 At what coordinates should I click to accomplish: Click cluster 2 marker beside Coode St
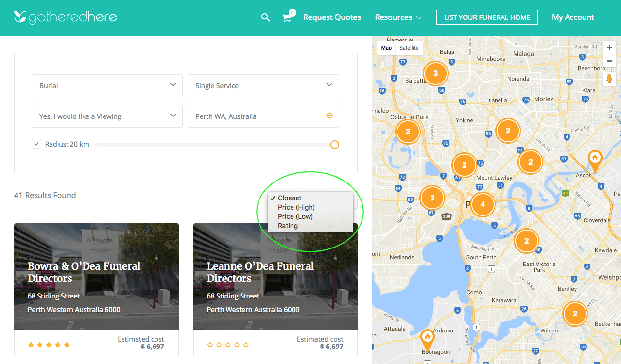click(530, 162)
